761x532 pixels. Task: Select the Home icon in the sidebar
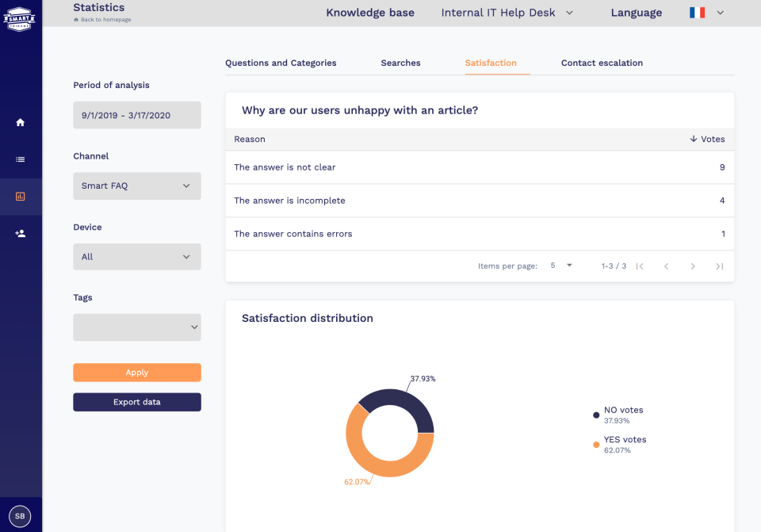(x=21, y=122)
